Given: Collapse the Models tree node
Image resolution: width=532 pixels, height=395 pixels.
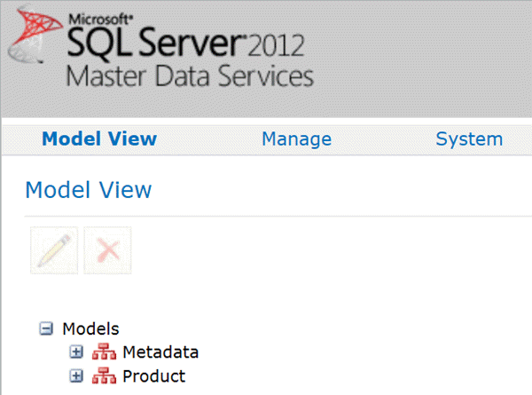Looking at the screenshot, I should click(46, 329).
